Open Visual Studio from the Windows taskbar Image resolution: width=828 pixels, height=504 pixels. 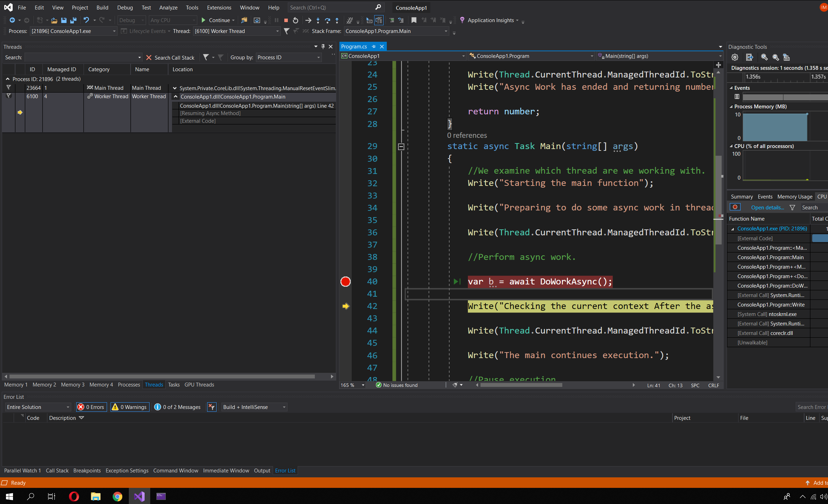[139, 496]
